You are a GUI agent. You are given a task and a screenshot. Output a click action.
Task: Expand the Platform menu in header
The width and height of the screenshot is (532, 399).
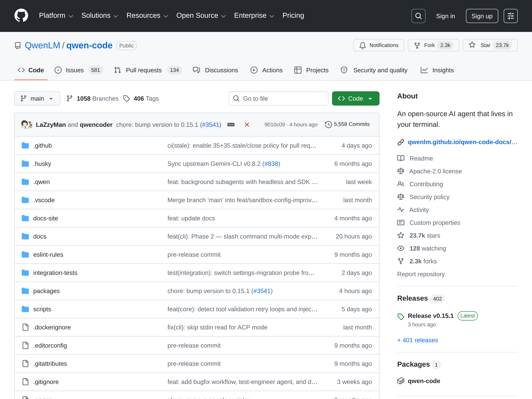pyautogui.click(x=56, y=16)
